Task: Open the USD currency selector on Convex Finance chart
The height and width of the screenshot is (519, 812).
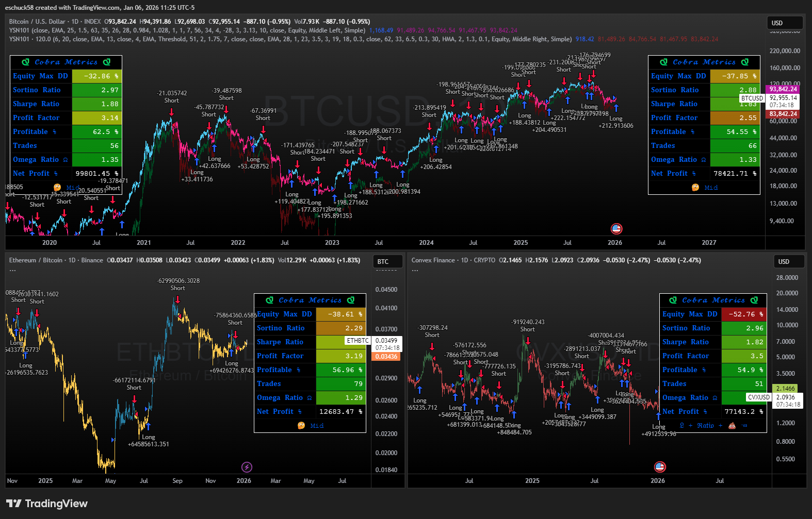Action: [x=790, y=261]
